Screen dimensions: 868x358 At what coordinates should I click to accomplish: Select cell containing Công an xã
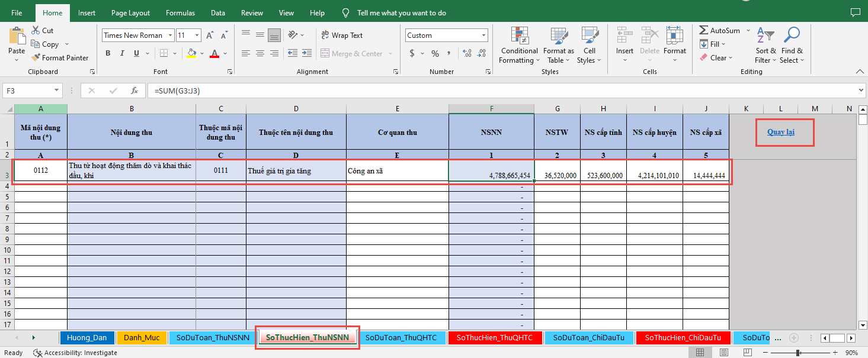click(x=397, y=172)
